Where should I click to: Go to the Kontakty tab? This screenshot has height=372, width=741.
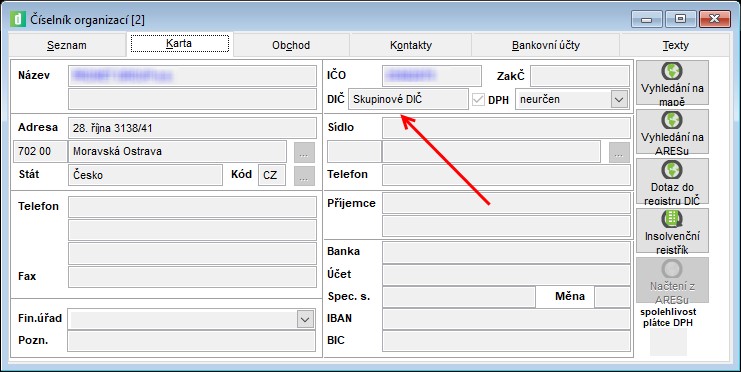tap(411, 45)
